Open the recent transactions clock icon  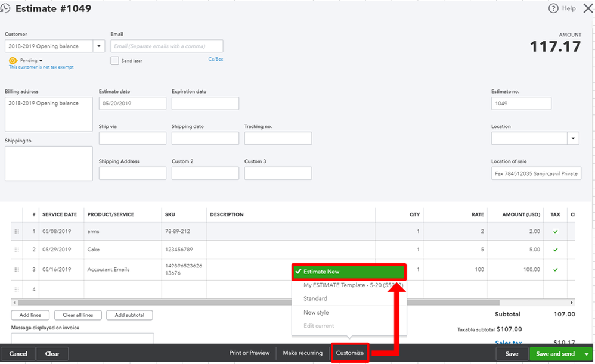tap(5, 8)
